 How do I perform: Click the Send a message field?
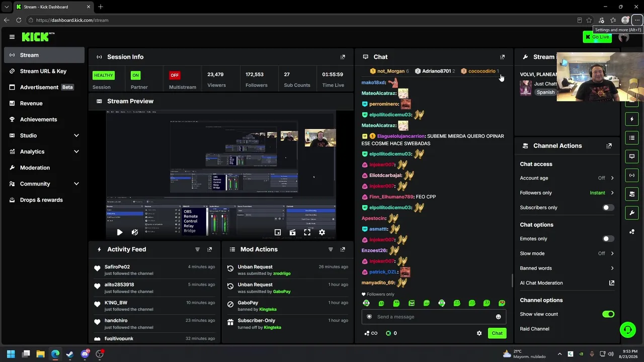coord(434,317)
